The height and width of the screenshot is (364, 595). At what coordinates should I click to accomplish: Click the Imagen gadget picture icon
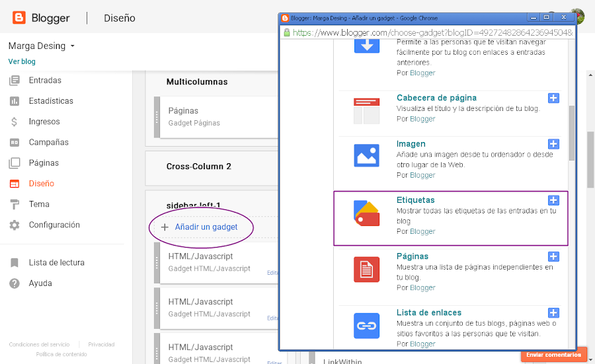366,155
